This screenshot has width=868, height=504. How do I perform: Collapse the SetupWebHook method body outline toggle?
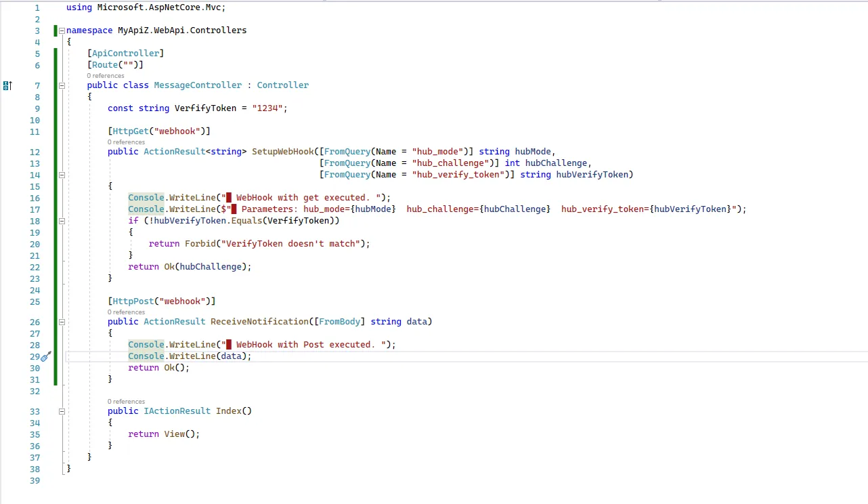coord(62,175)
